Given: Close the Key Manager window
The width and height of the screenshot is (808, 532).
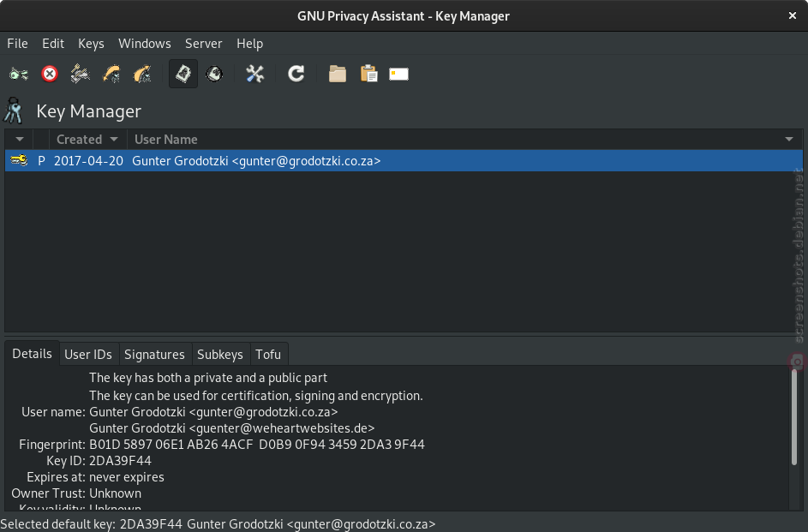Looking at the screenshot, I should (x=793, y=16).
